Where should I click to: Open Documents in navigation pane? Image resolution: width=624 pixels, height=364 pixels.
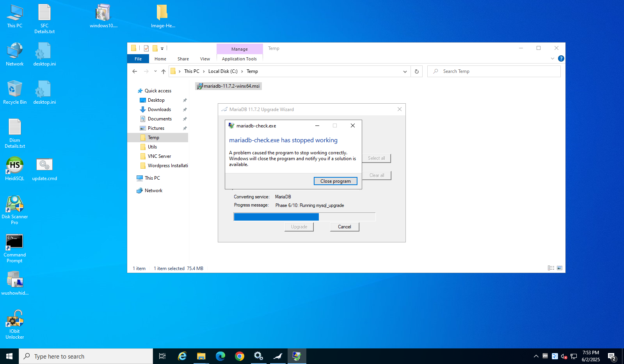[x=160, y=119]
